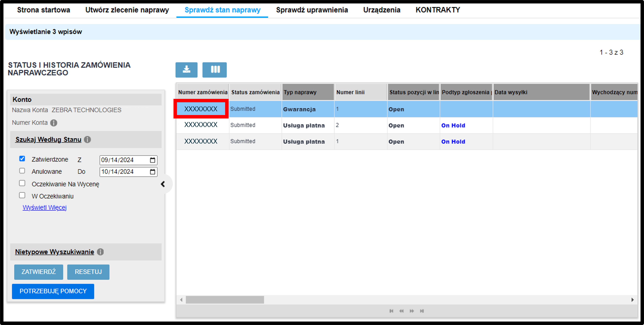Click the ZATWIERDŹ button
Screen dimensions: 644x325
tap(39, 272)
